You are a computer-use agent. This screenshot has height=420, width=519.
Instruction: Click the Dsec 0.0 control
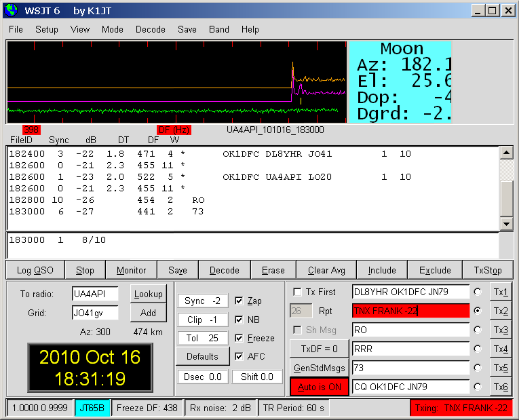coord(202,377)
